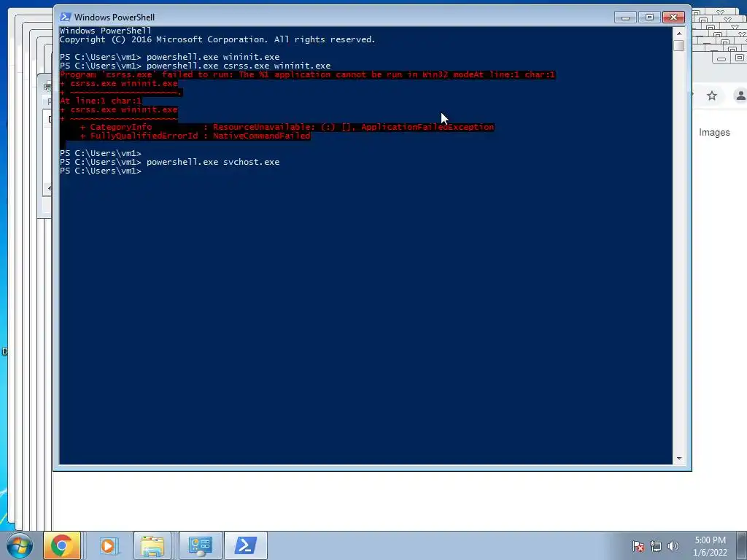Click the PowerShell scrollbar down arrow

click(x=679, y=458)
